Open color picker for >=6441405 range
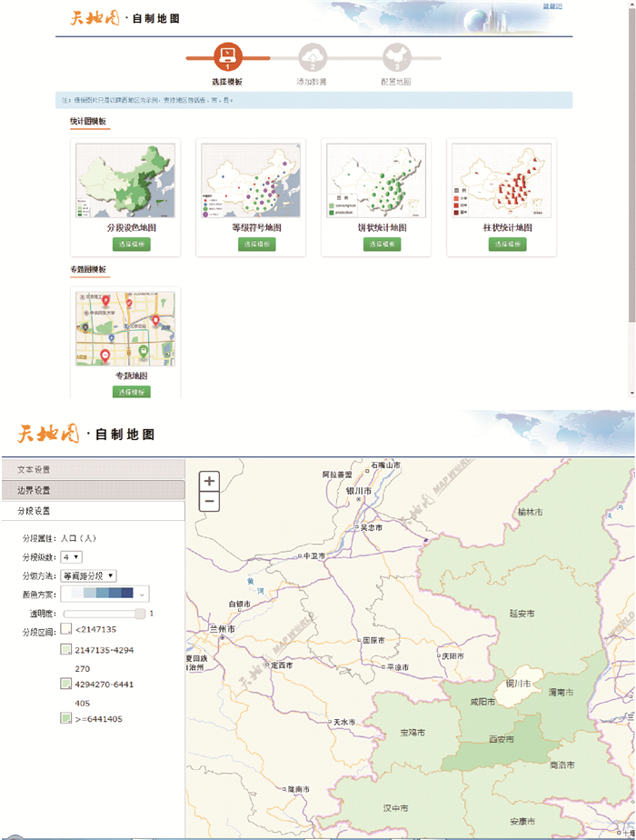Screen dimensions: 636x840 pyautogui.click(x=66, y=718)
